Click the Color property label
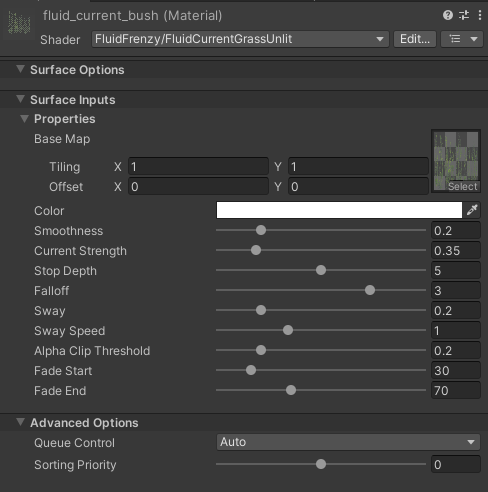488x492 pixels. pos(49,211)
